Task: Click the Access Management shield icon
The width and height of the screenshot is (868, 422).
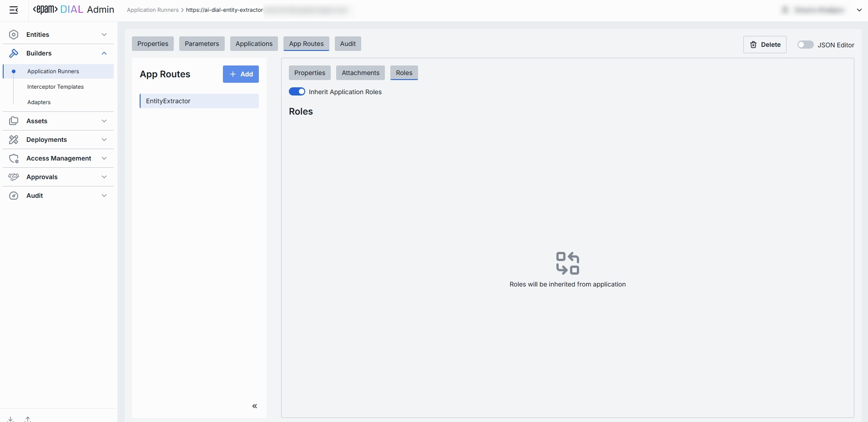Action: pyautogui.click(x=14, y=158)
